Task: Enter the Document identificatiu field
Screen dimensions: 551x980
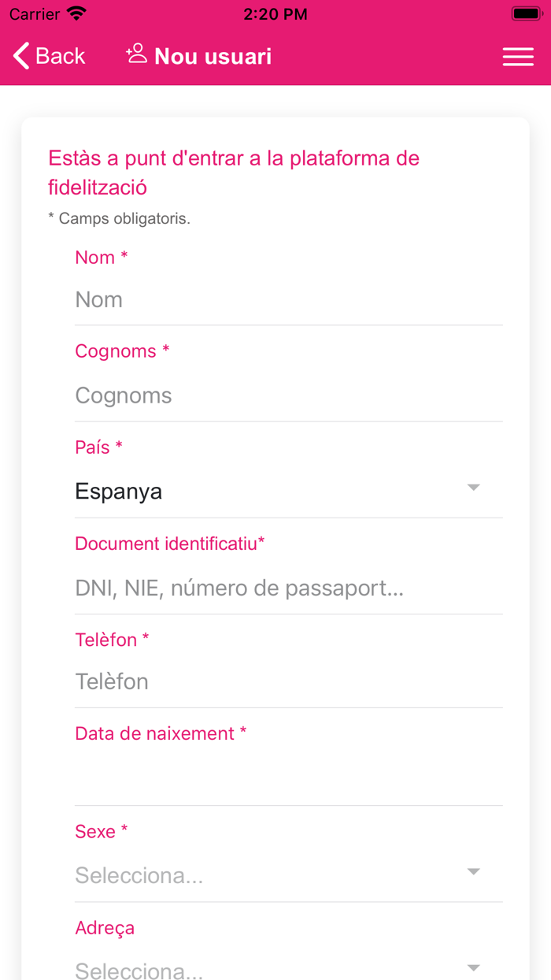Action: [x=288, y=588]
